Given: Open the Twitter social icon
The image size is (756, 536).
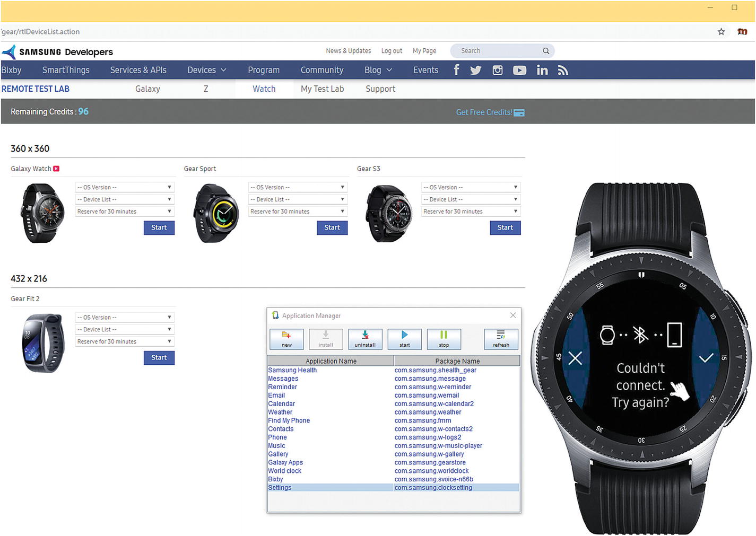Looking at the screenshot, I should tap(475, 70).
